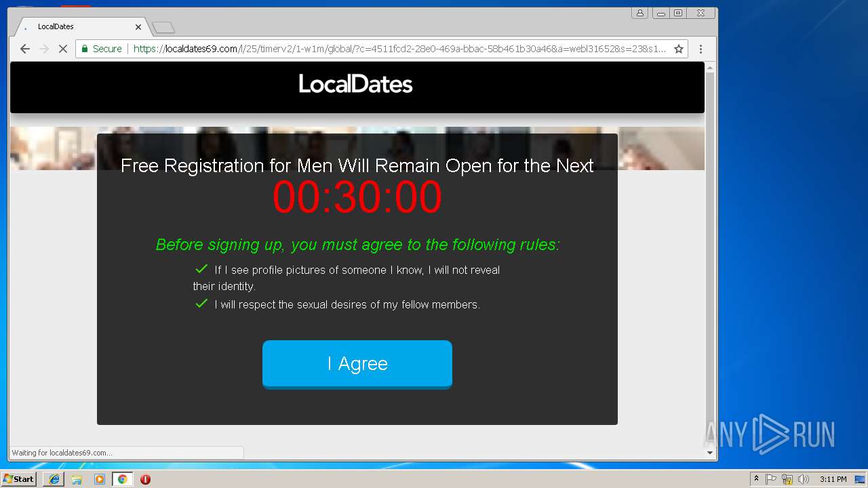Click the red 00:30:00 countdown timer
868x488 pixels.
click(357, 198)
